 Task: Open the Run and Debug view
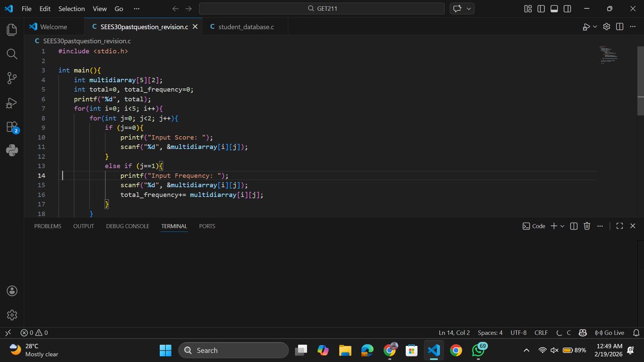pos(12,102)
